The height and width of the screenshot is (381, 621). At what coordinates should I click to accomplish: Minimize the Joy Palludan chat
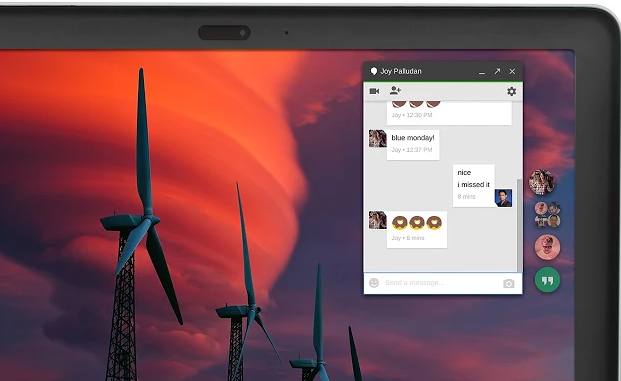pyautogui.click(x=482, y=73)
